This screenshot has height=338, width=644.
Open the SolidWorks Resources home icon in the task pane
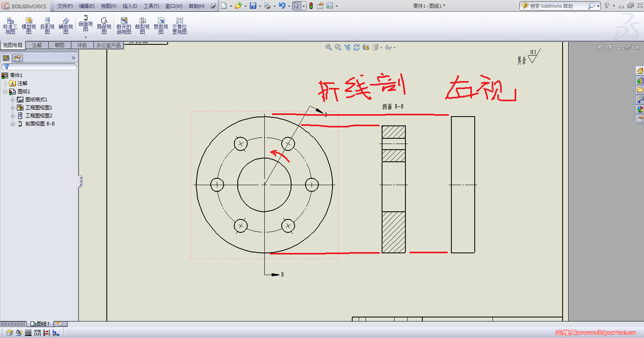pyautogui.click(x=640, y=71)
